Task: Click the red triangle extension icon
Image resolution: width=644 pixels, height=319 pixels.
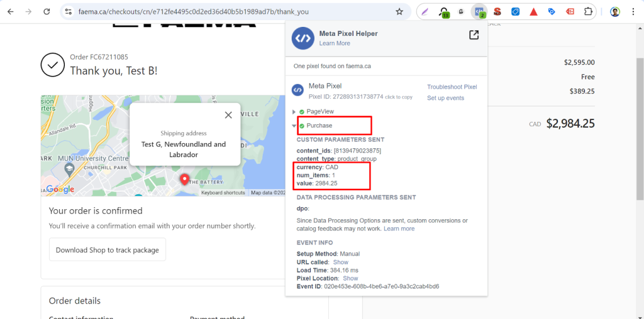Action: 533,12
